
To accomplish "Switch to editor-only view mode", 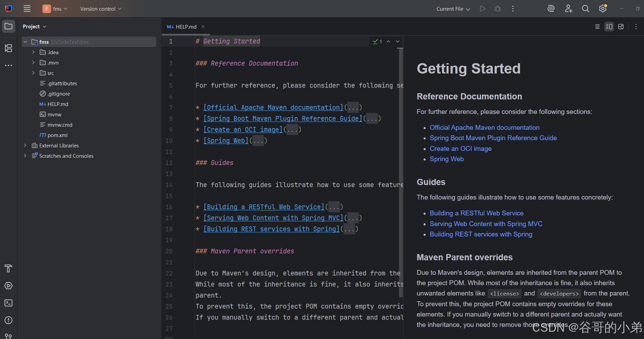I will click(x=597, y=27).
